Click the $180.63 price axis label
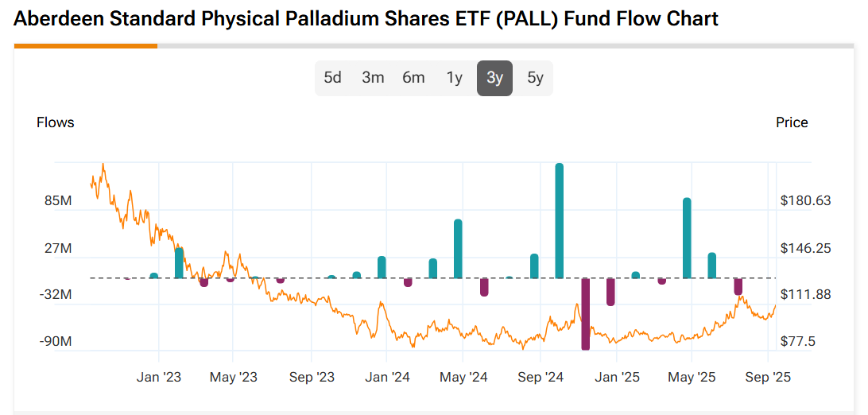Screen dimensions: 868x415 pyautogui.click(x=806, y=200)
